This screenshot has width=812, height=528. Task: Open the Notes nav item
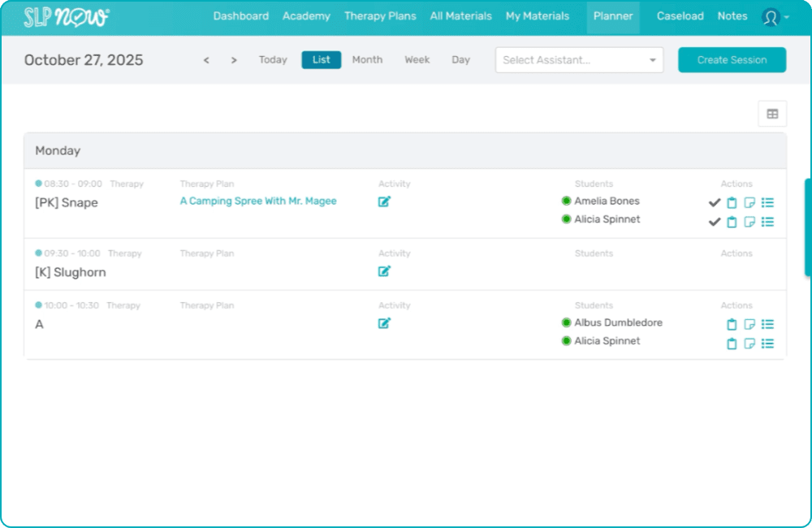[x=732, y=16]
